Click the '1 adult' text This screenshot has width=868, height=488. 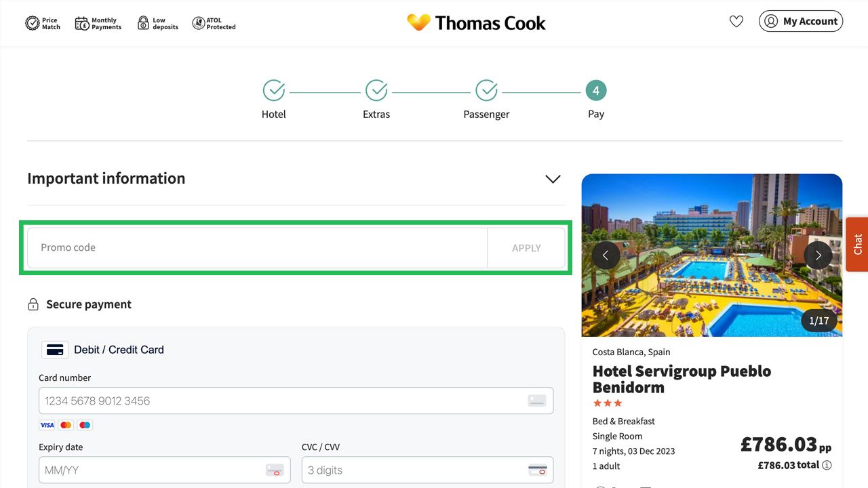tap(606, 466)
